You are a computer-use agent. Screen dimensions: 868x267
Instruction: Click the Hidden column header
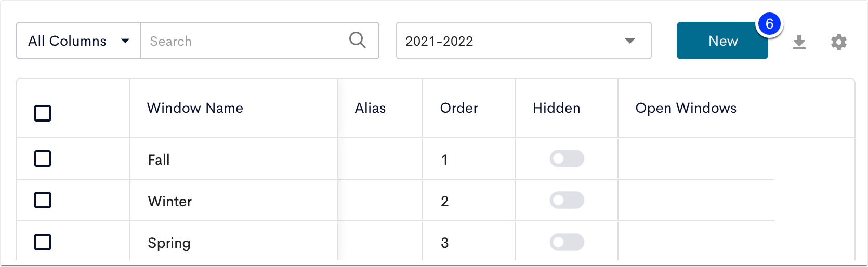click(556, 108)
